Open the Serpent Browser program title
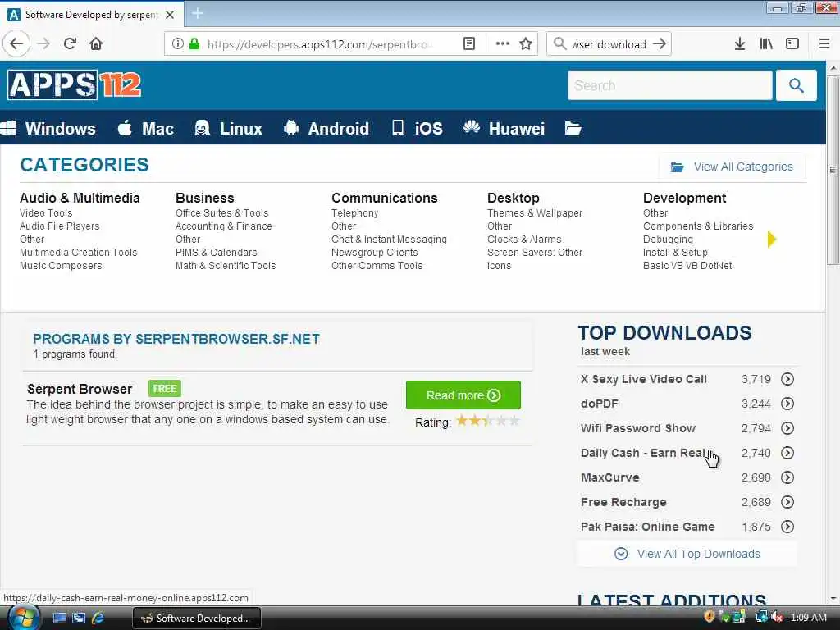 (80, 389)
